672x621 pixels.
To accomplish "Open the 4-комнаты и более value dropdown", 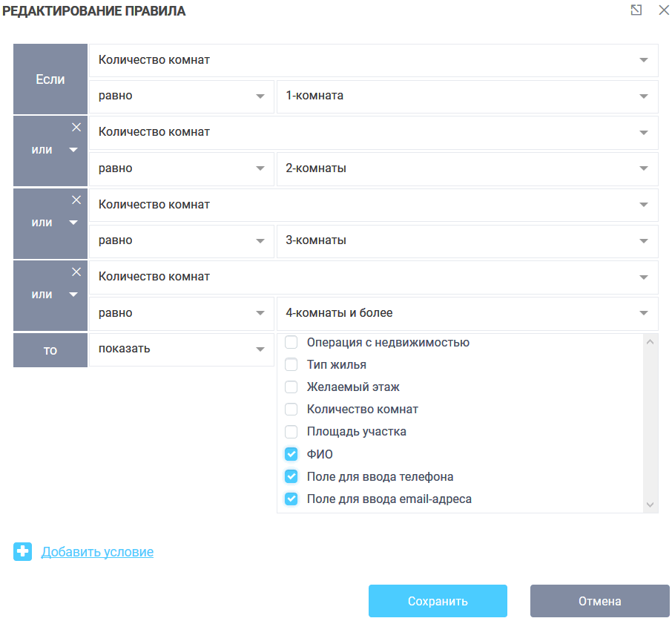I will 467,313.
